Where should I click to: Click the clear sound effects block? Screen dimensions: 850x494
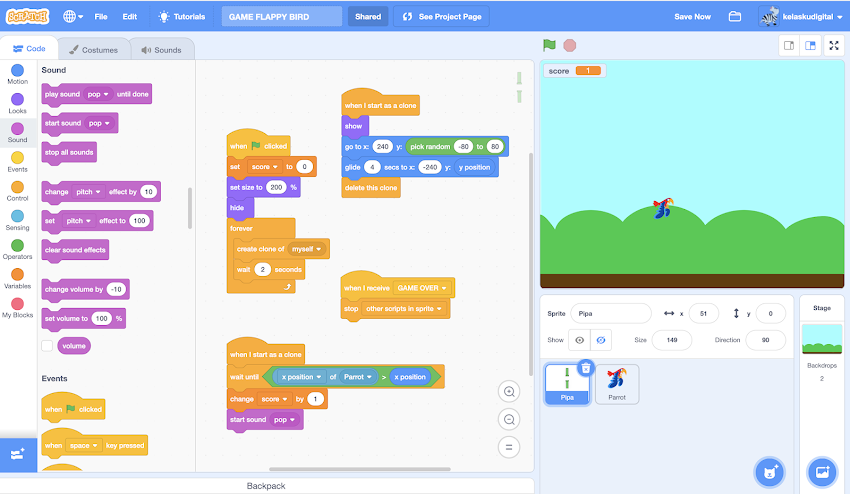tap(75, 250)
